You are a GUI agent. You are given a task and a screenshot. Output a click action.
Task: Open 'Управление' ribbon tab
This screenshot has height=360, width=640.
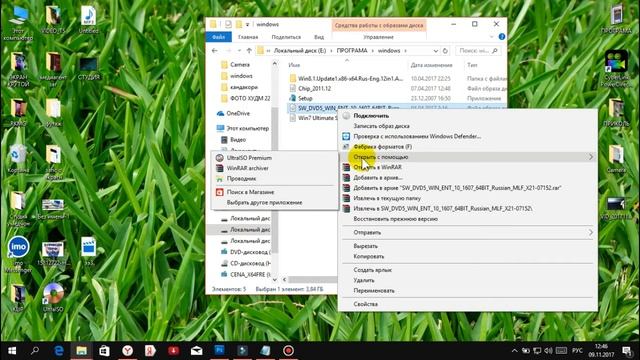(x=378, y=37)
